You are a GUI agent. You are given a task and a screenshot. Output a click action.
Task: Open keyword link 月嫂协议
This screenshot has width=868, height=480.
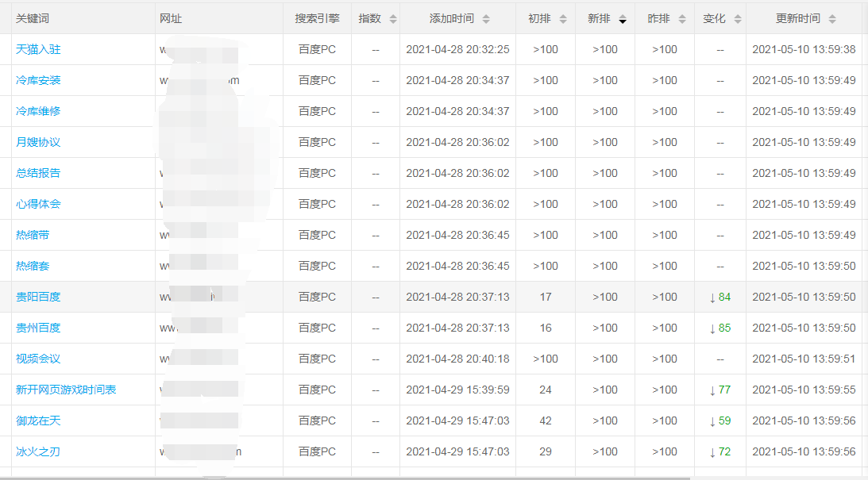(x=38, y=142)
